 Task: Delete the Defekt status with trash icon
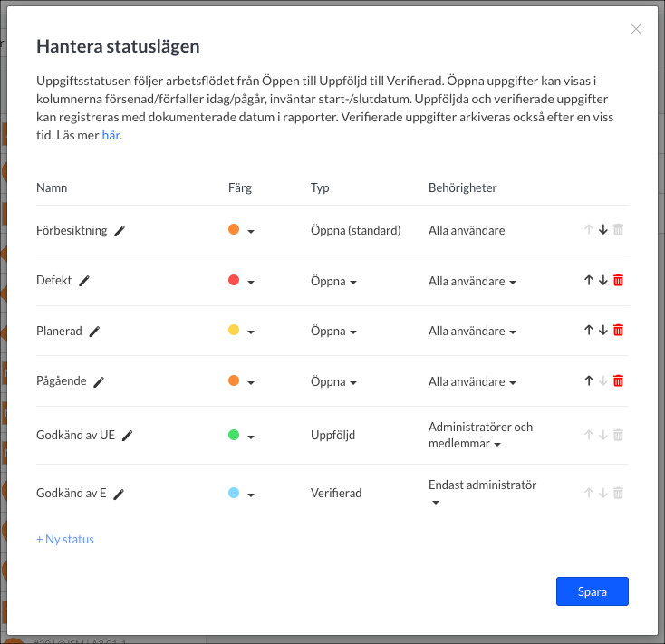(x=619, y=281)
